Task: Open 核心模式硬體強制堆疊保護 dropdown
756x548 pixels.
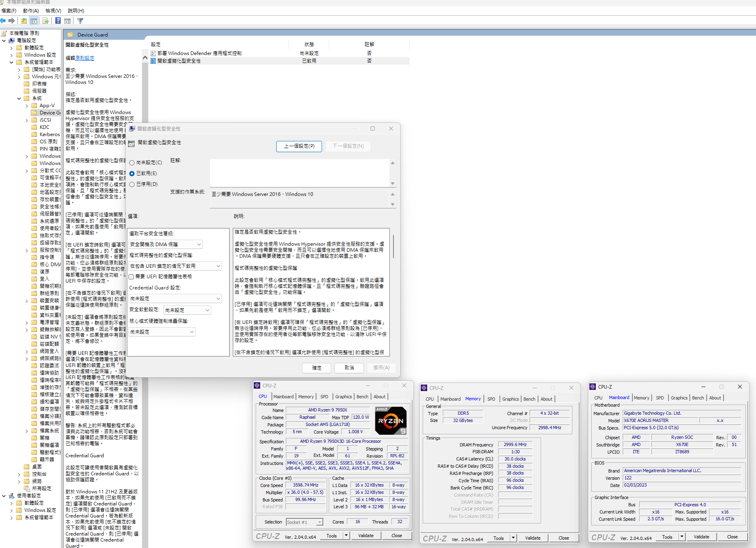Action: (x=162, y=332)
